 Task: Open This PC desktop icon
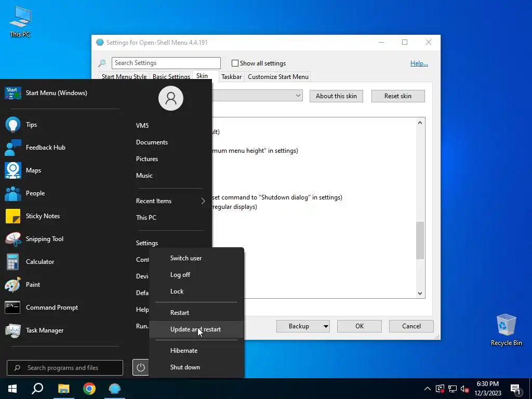coord(20,22)
